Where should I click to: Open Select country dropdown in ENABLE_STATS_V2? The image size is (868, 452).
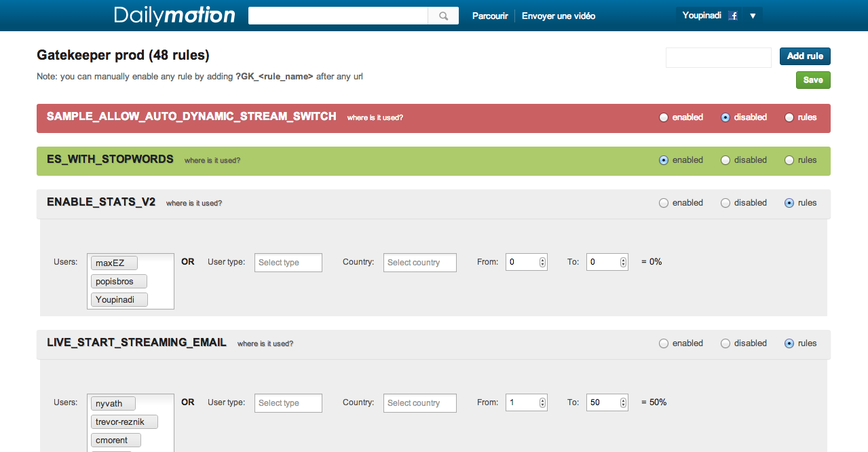point(420,263)
